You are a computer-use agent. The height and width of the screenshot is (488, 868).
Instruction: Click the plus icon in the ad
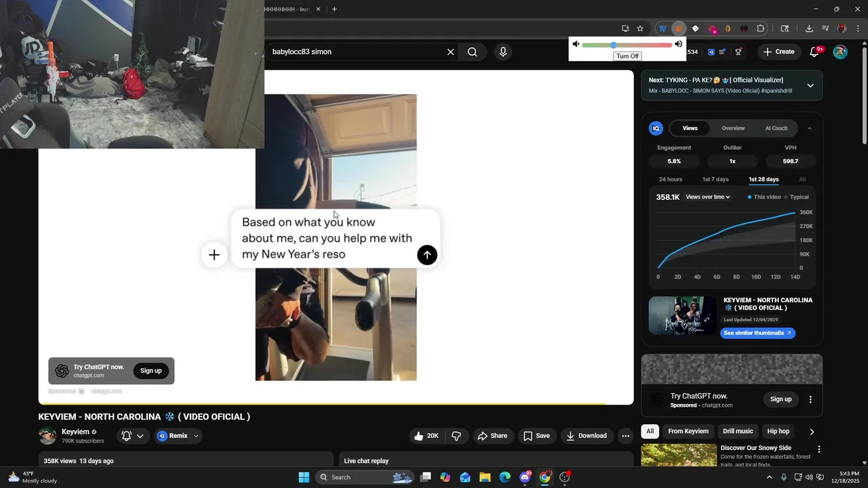point(214,255)
